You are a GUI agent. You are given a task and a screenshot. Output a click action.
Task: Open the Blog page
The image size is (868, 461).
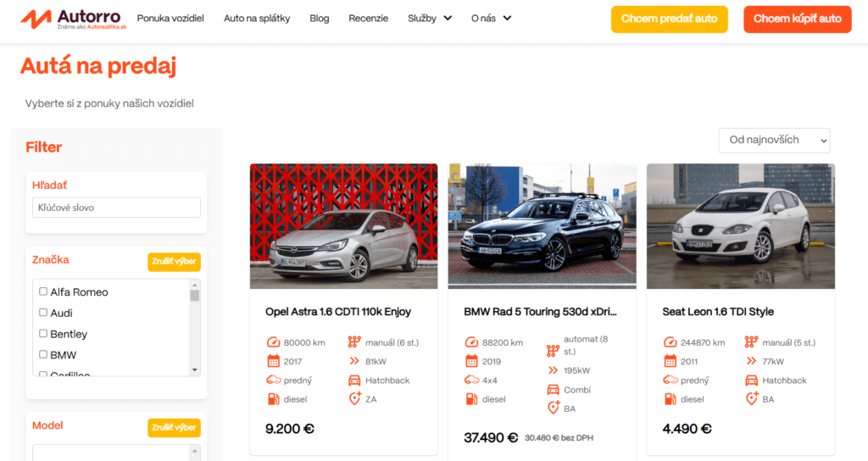320,19
